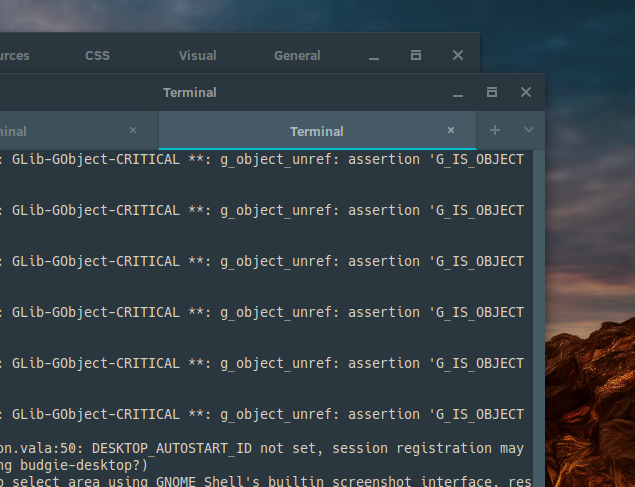Maximize the Terminal window
The image size is (635, 487).
pos(492,92)
